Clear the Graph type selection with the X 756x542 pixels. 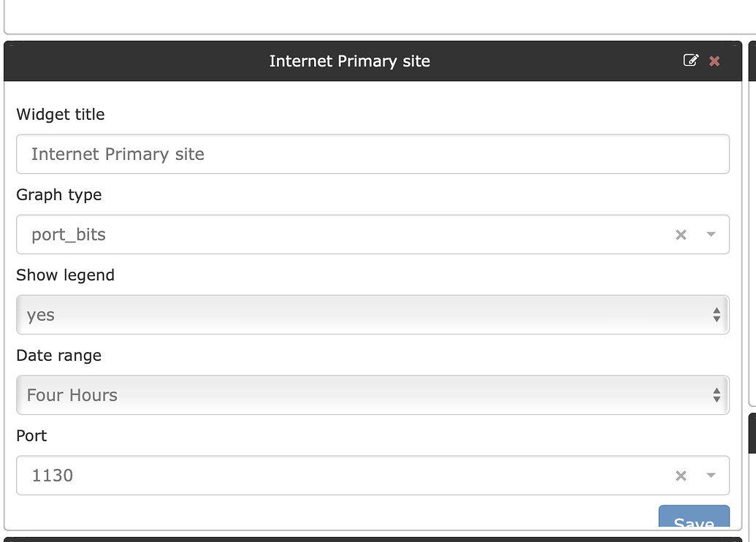point(680,234)
